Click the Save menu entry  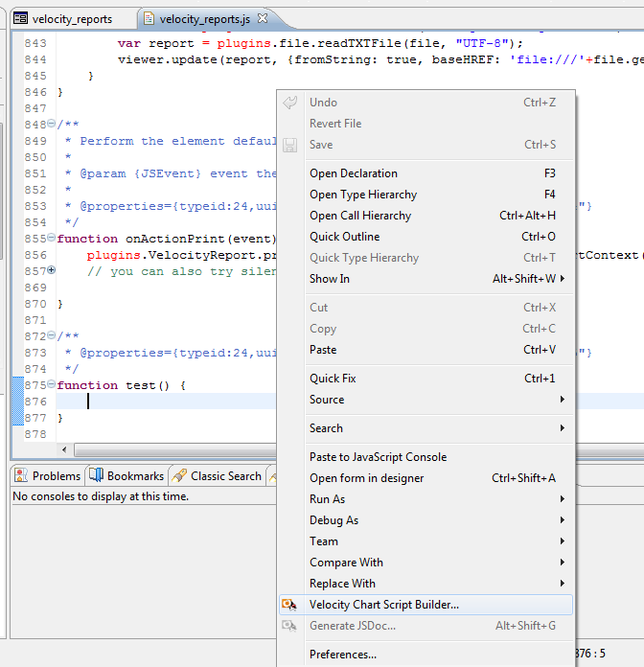pos(425,145)
